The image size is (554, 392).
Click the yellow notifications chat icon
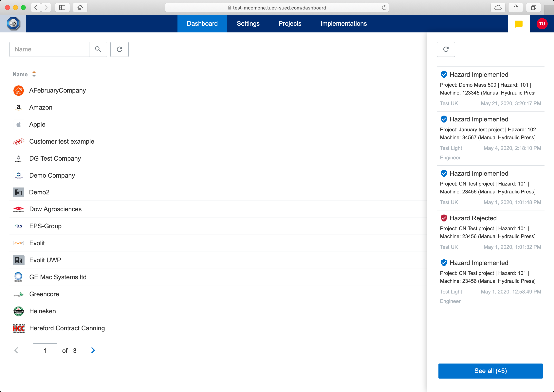[x=519, y=24]
